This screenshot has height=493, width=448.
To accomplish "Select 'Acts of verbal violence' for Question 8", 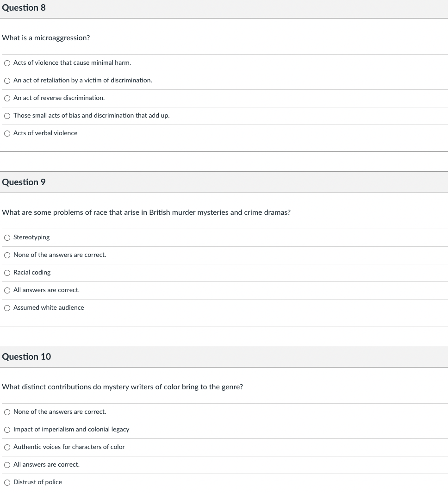I will (x=7, y=133).
